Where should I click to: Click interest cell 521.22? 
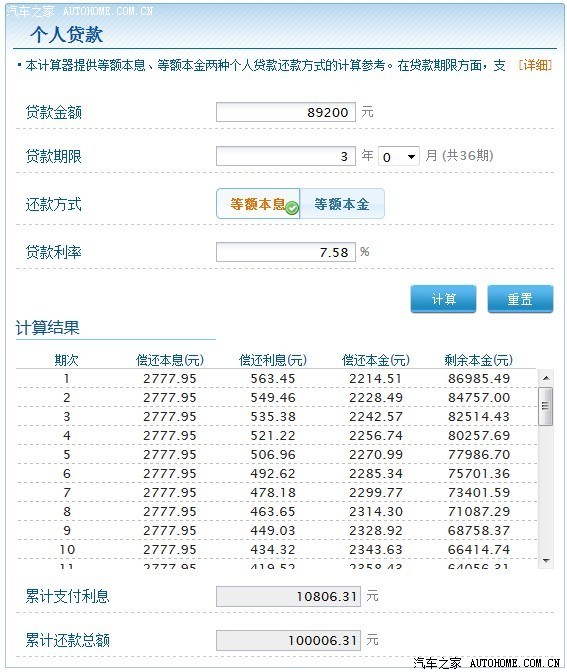pyautogui.click(x=273, y=436)
